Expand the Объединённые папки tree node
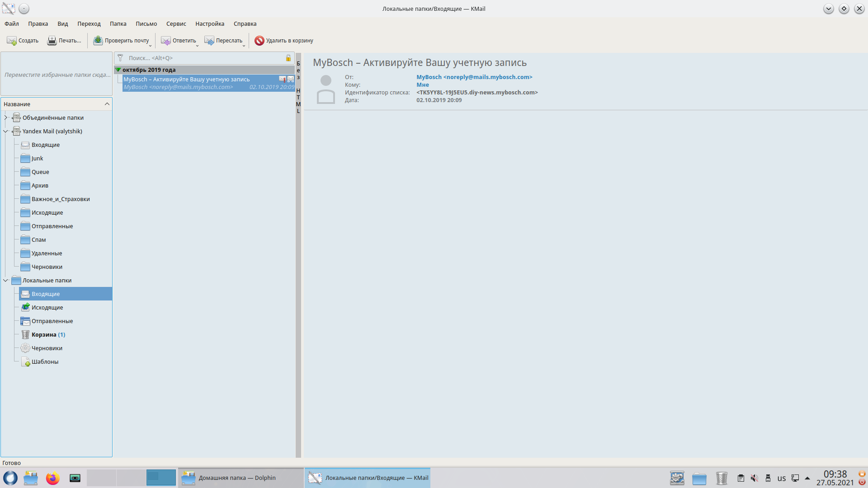 [x=6, y=118]
